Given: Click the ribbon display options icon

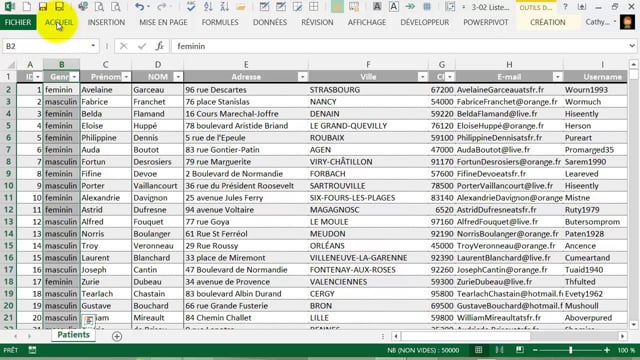Looking at the screenshot, I should coord(582,7).
